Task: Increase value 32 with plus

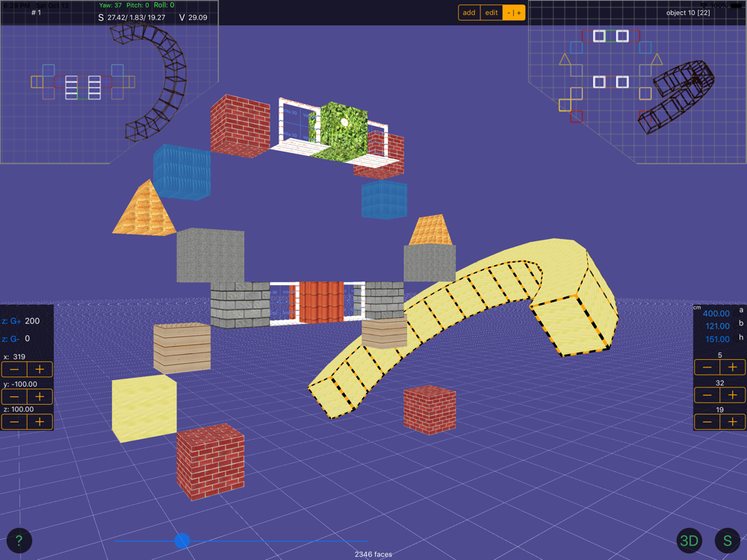Action: point(733,395)
